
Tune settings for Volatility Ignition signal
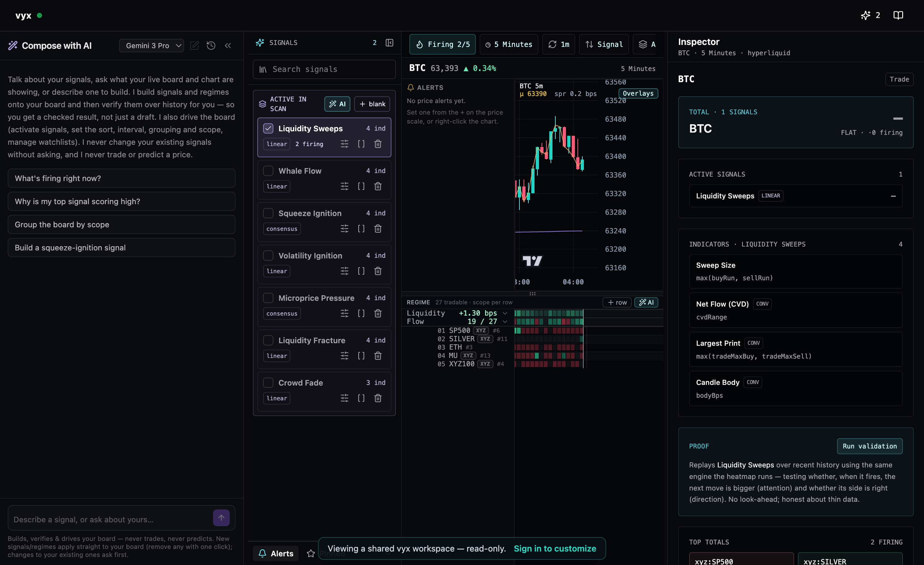click(344, 271)
